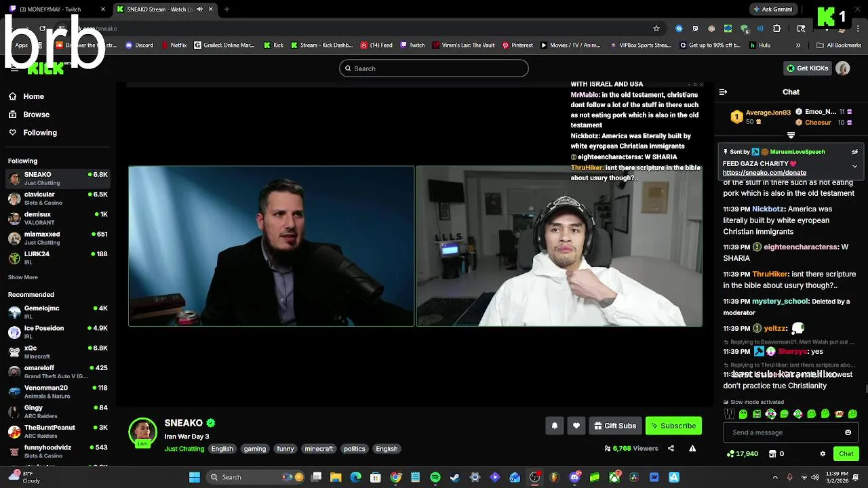Image resolution: width=868 pixels, height=488 pixels.
Task: Click ThruHiker username in chat
Action: click(770, 274)
